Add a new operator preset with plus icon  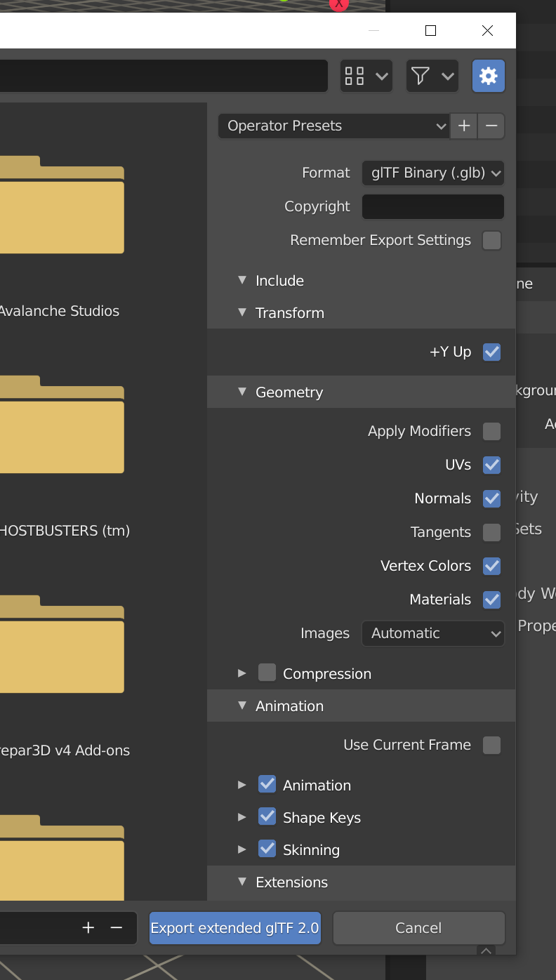463,126
